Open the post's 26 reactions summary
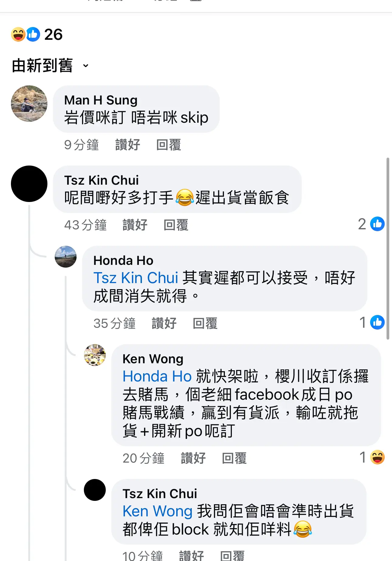Screen dimensions: 392x561 [37, 34]
